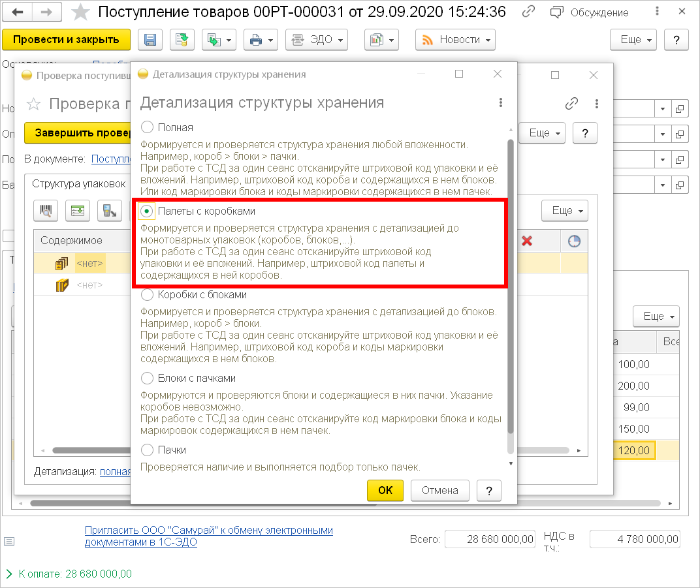Viewport: 700px width, 588px height.
Task: Open Еще menu in Структура упаковок
Action: point(565,211)
